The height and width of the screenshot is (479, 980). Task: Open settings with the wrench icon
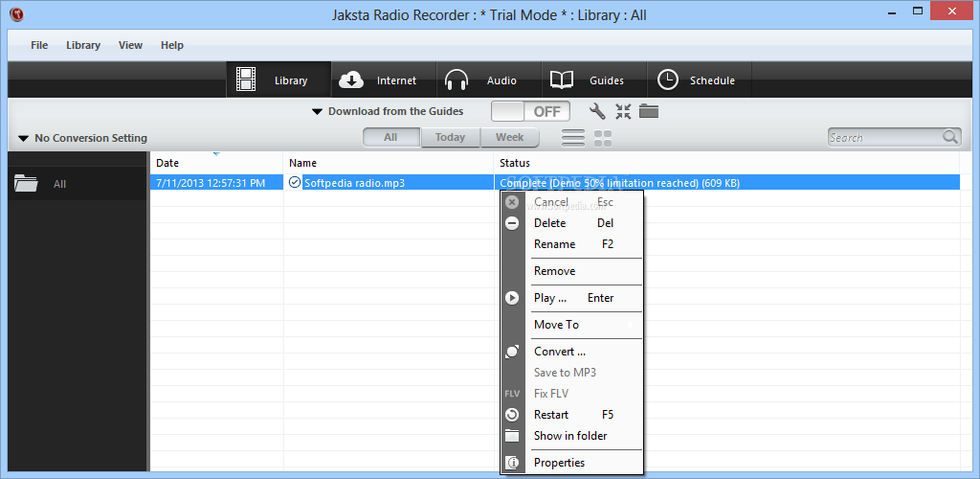click(x=597, y=112)
